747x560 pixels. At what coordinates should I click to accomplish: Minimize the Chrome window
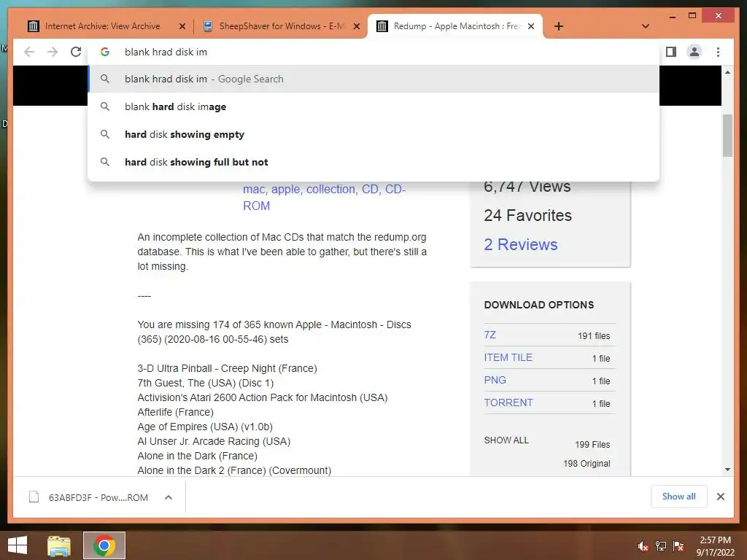672,16
